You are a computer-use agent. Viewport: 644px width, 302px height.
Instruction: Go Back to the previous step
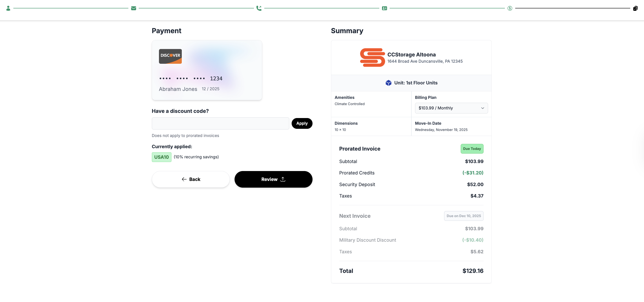point(191,179)
